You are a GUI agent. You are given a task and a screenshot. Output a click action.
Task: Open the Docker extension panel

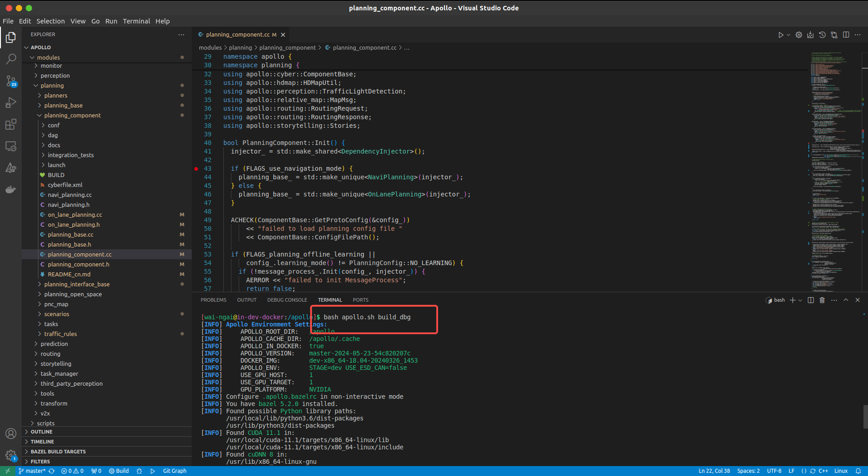click(x=11, y=189)
